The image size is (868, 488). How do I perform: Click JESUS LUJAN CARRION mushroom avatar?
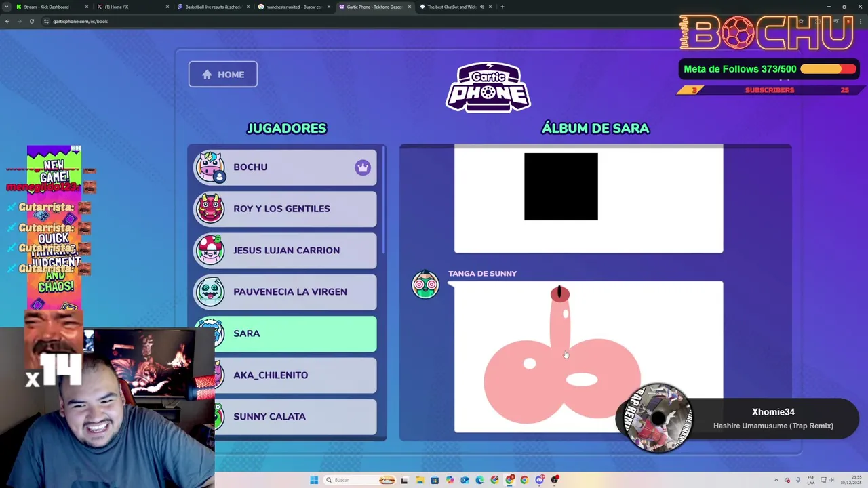pyautogui.click(x=210, y=250)
